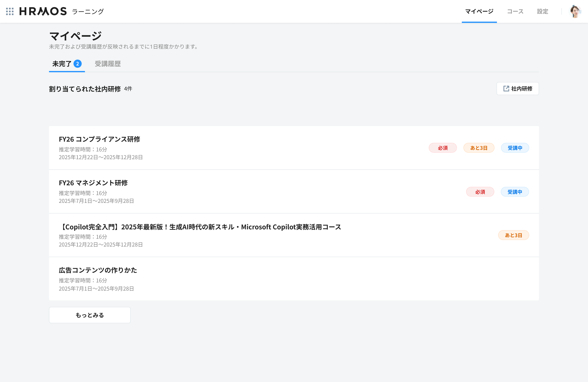Open the Copilot完全入門 course title
588x382 pixels.
click(200, 227)
